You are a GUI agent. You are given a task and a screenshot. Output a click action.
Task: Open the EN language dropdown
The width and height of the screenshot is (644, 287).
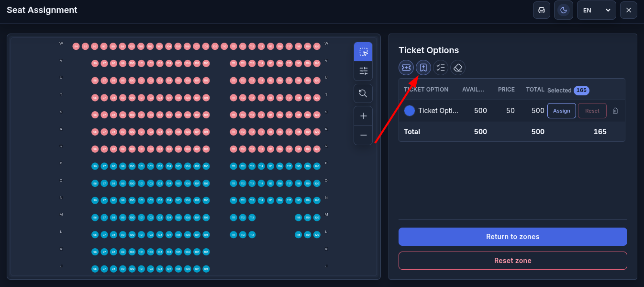pyautogui.click(x=597, y=10)
